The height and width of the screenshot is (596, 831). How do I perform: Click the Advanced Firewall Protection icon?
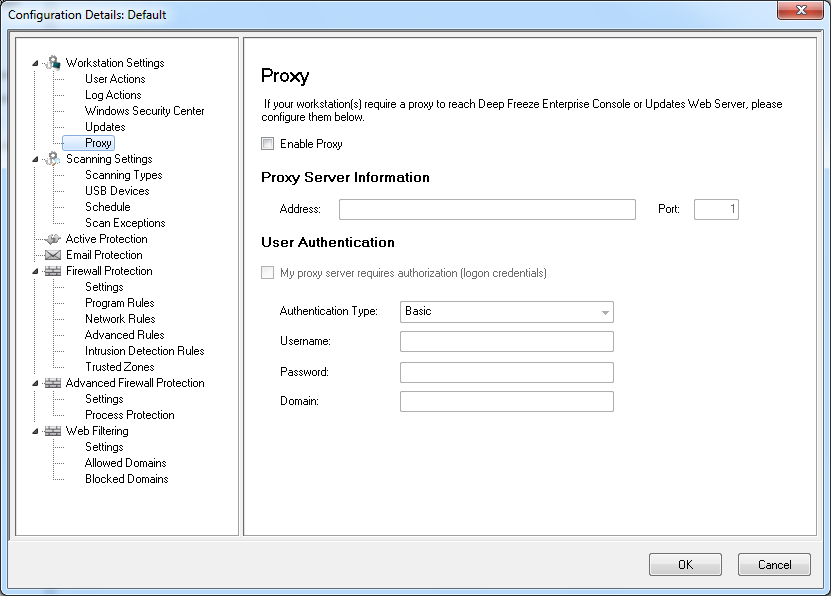tap(53, 383)
